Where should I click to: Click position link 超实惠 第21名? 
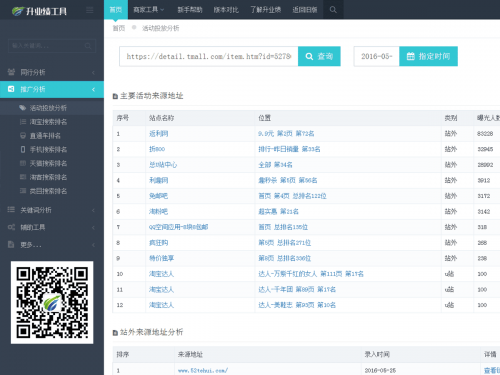point(278,211)
